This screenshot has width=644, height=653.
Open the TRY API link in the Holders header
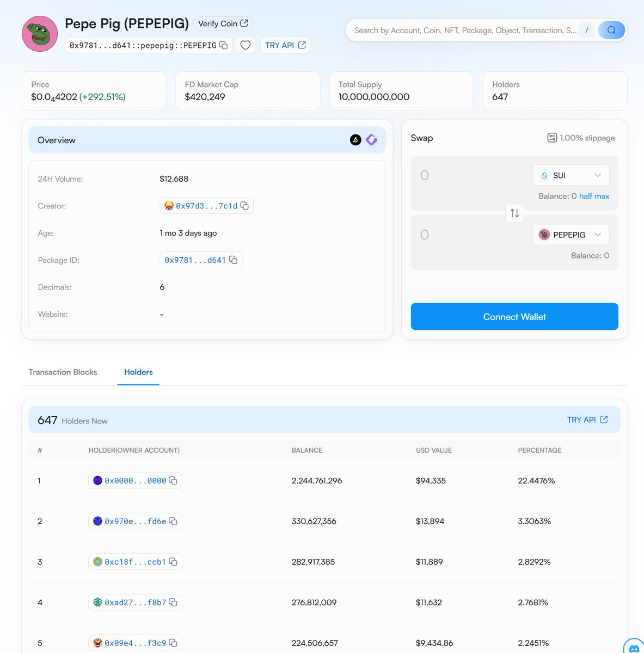coord(587,420)
